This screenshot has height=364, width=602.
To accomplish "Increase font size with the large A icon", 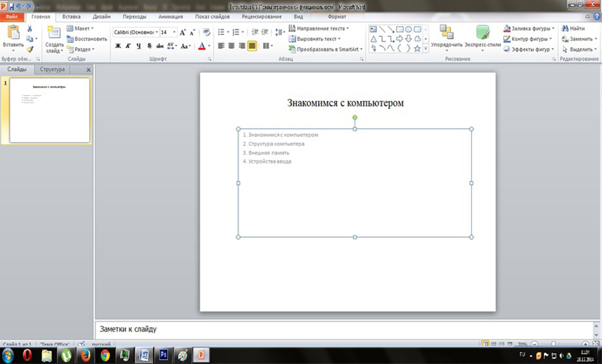I will 183,32.
